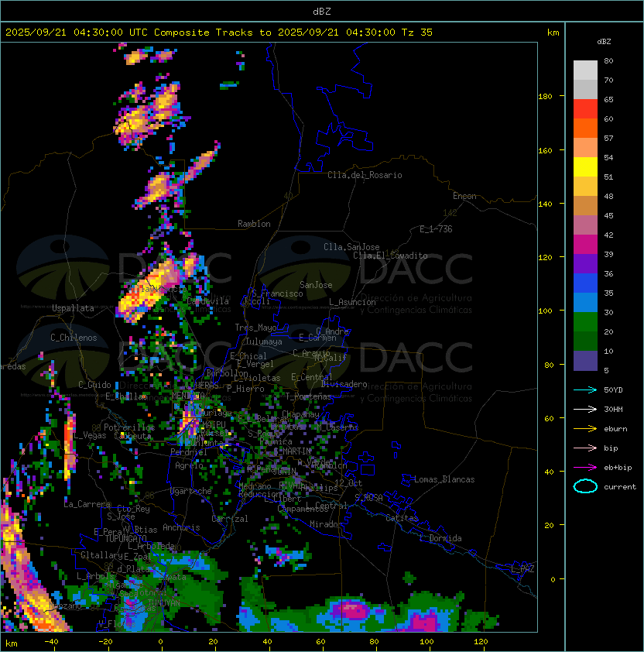644x652 pixels.
Task: Click the 'Potrerillos' place label
Action: pos(129,427)
